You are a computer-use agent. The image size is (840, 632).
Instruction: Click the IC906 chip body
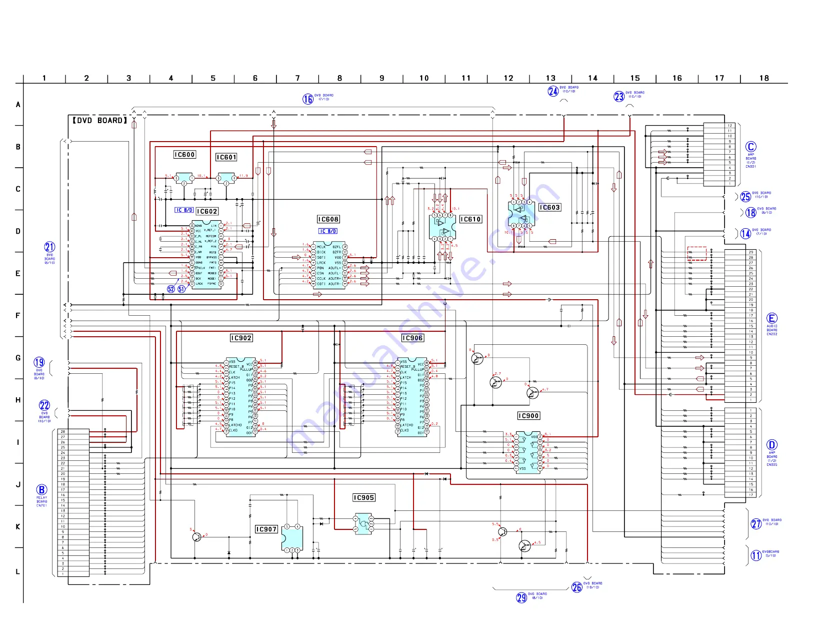point(412,397)
